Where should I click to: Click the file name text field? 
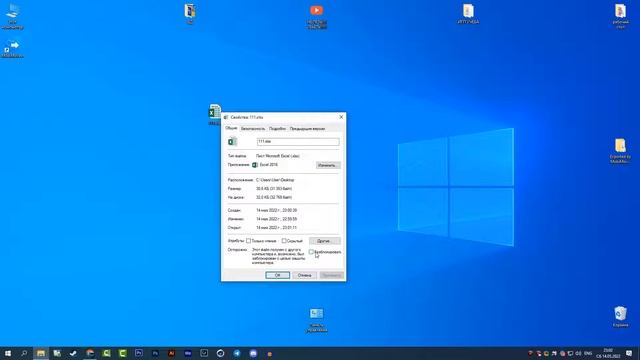(298, 142)
